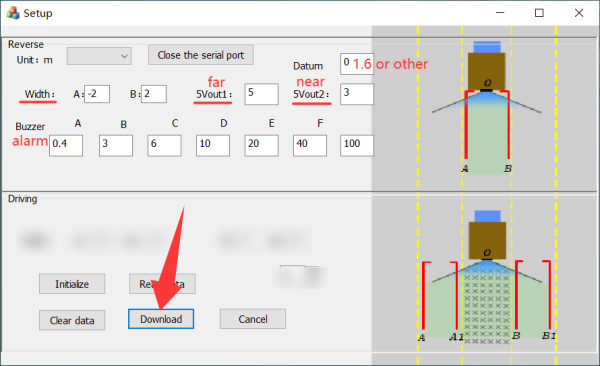Click the Reverse detection zone diagram
Viewport: 600px width, 366px height.
tap(486, 107)
